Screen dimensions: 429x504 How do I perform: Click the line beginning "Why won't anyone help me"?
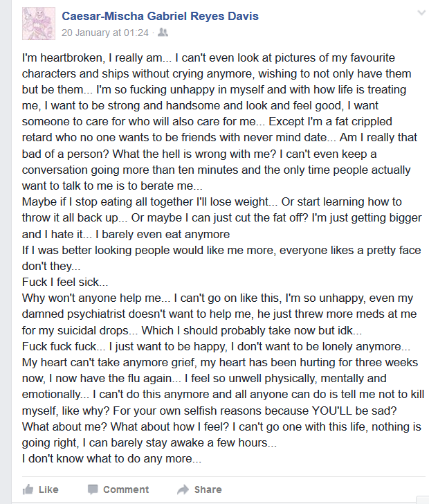[x=217, y=298]
